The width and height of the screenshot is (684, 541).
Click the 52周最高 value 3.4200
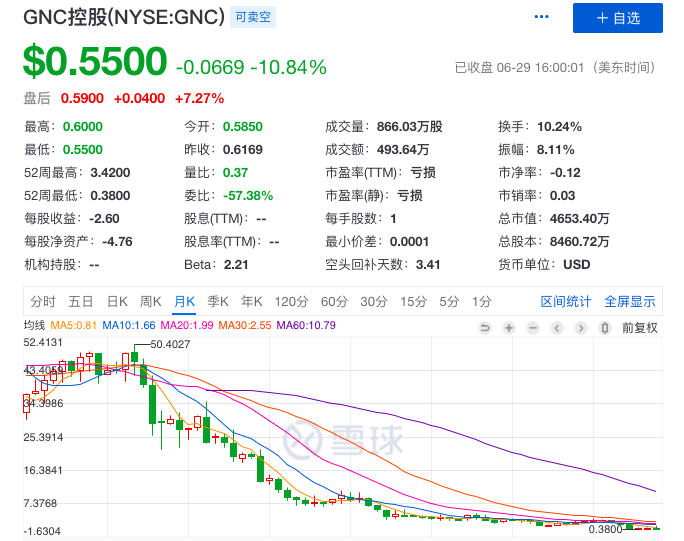[x=110, y=173]
